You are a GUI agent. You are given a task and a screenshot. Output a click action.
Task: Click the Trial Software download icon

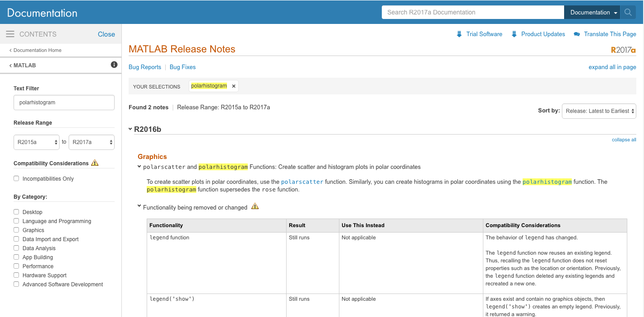459,34
